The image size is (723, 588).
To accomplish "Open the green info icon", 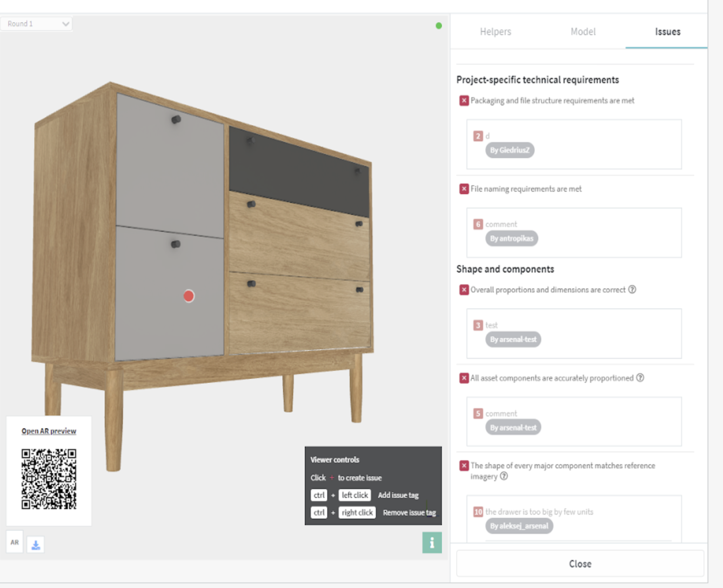I will [x=431, y=543].
